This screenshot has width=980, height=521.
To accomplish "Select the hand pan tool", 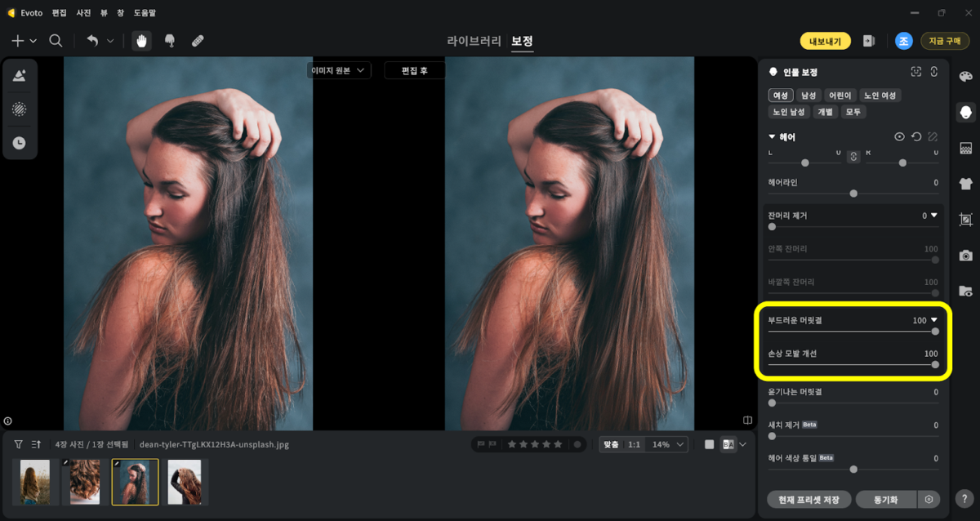I will [x=142, y=41].
